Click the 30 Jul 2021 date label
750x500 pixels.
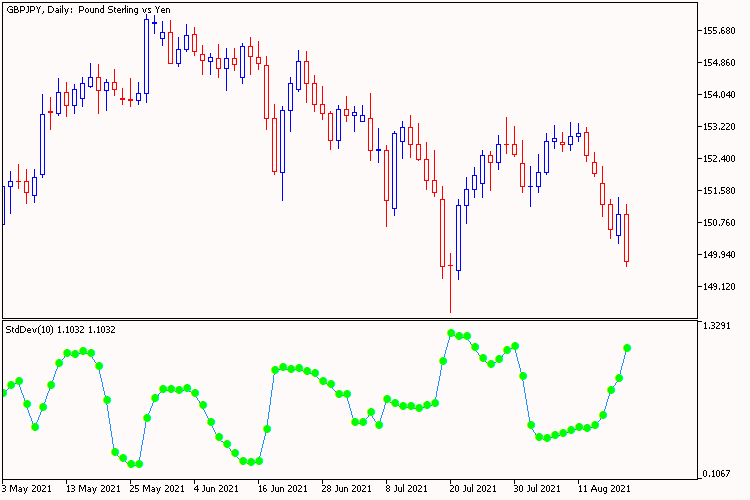pyautogui.click(x=537, y=489)
